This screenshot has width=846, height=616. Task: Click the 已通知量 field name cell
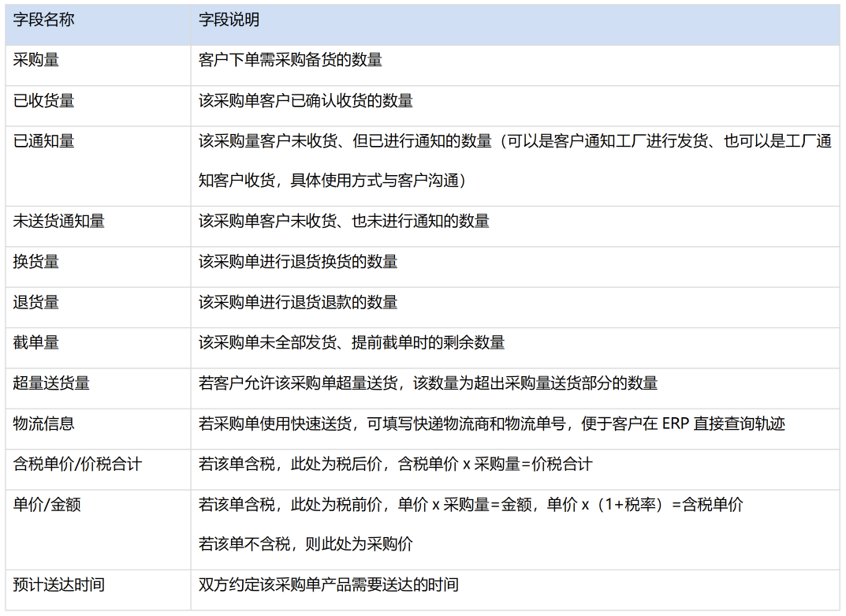pos(44,141)
